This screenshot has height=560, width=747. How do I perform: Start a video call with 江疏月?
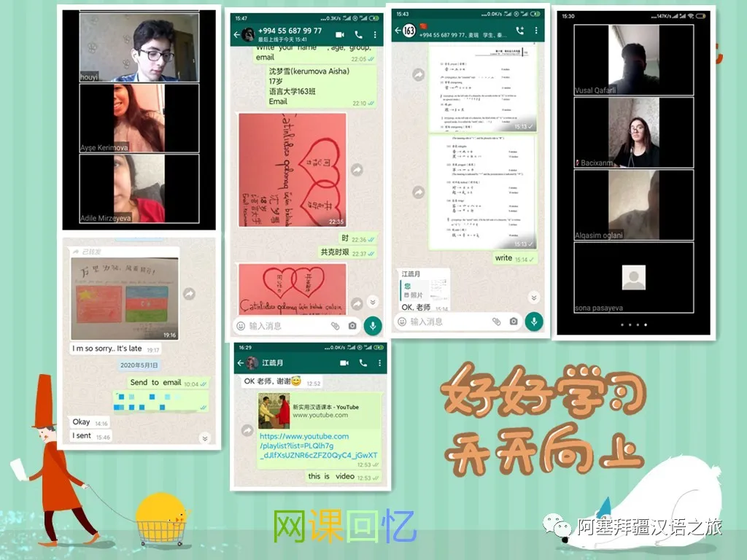(344, 363)
